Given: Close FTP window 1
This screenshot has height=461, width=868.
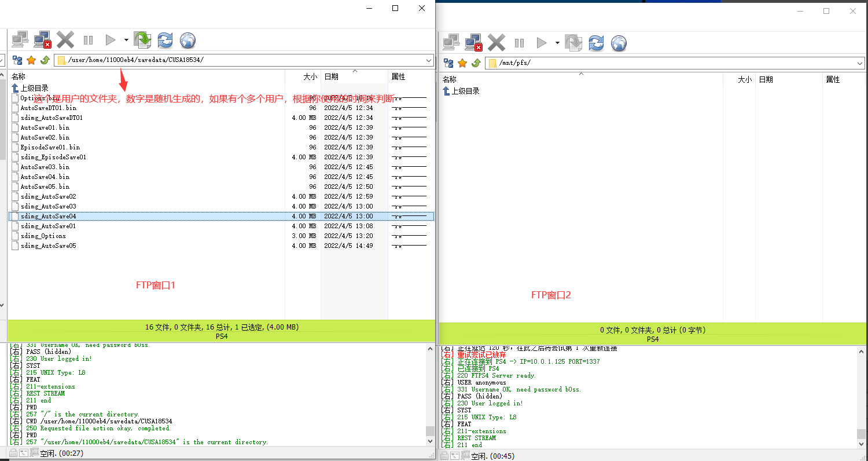Looking at the screenshot, I should click(422, 8).
